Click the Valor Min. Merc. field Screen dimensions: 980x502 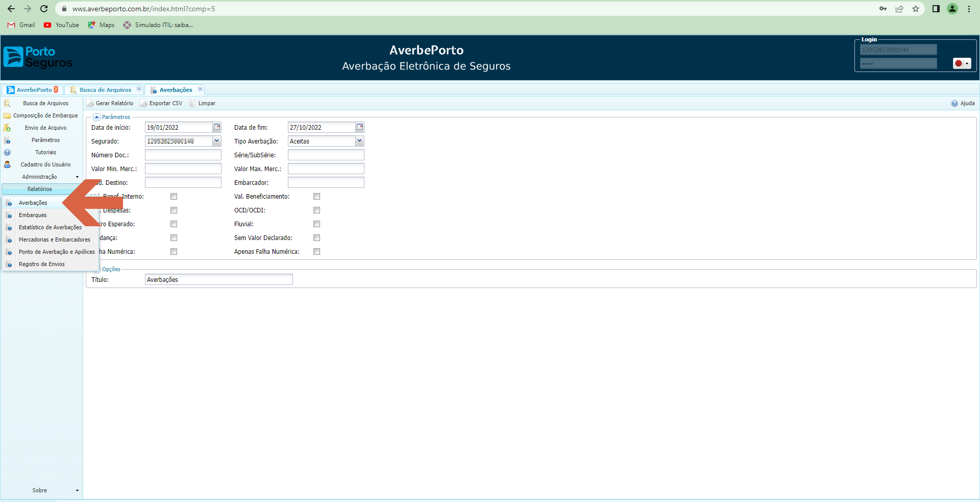(183, 169)
